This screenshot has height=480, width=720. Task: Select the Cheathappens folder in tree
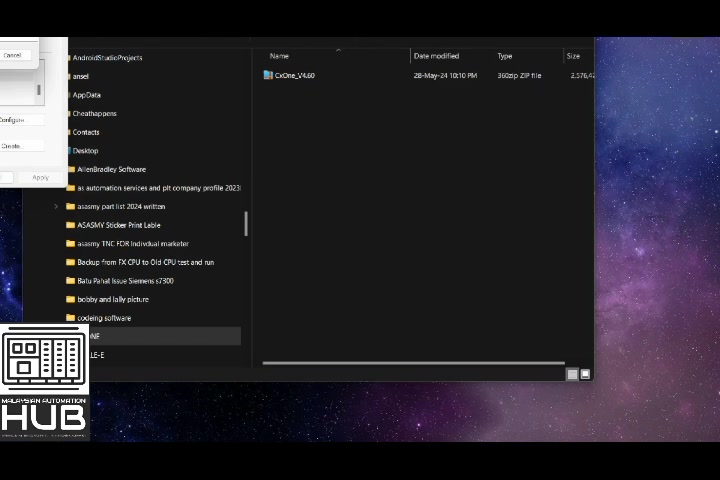point(95,113)
